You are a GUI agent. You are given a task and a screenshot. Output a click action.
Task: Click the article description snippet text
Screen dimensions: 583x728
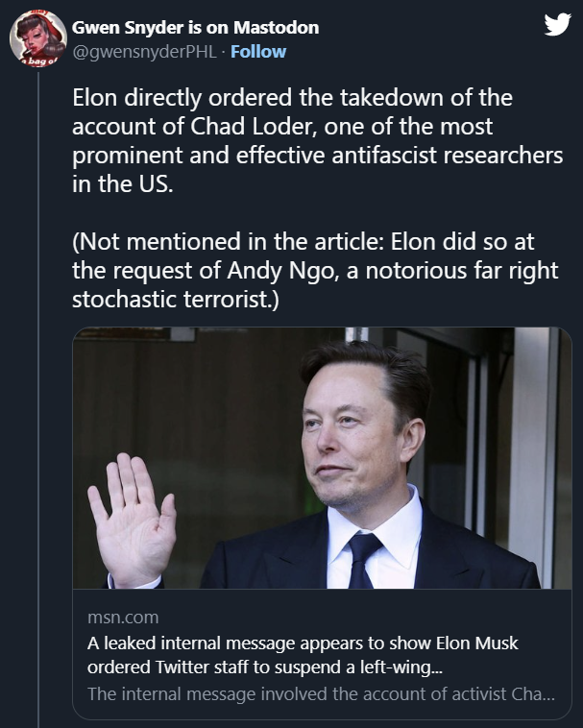321,693
